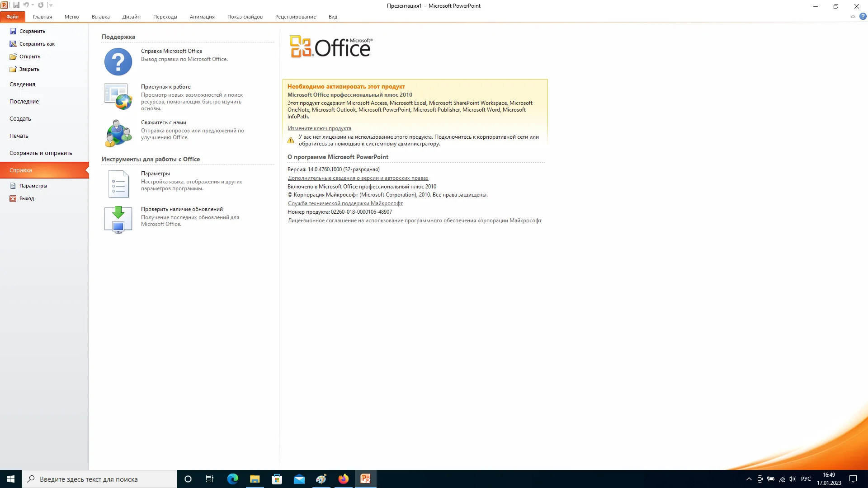Open Microsoft Office Help question mark icon
Screen dimensions: 868x488
coord(118,61)
